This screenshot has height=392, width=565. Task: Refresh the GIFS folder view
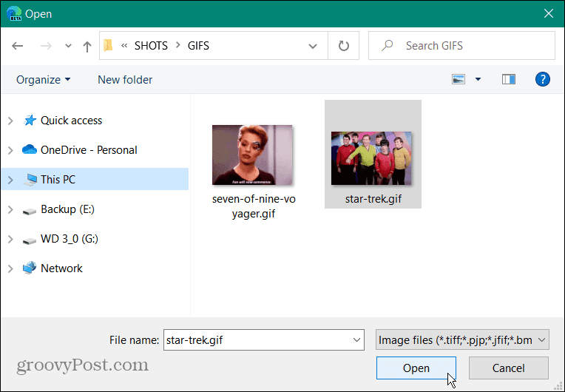click(x=344, y=46)
